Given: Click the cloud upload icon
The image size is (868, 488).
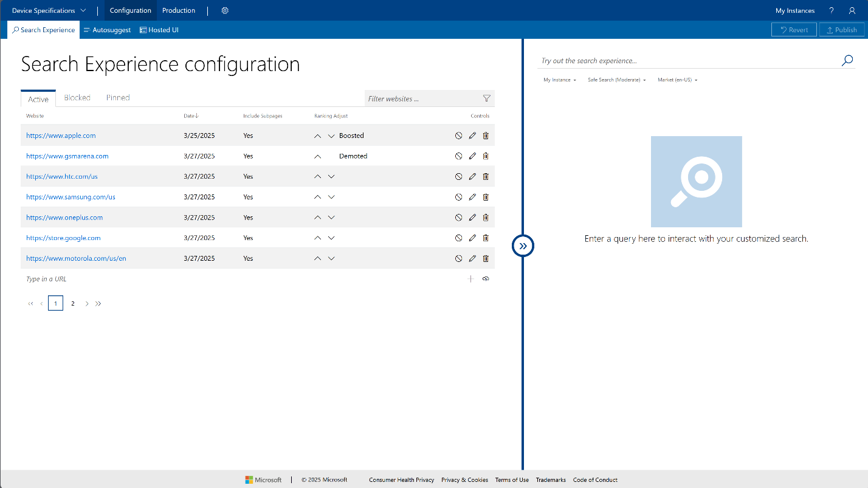Looking at the screenshot, I should pyautogui.click(x=486, y=279).
